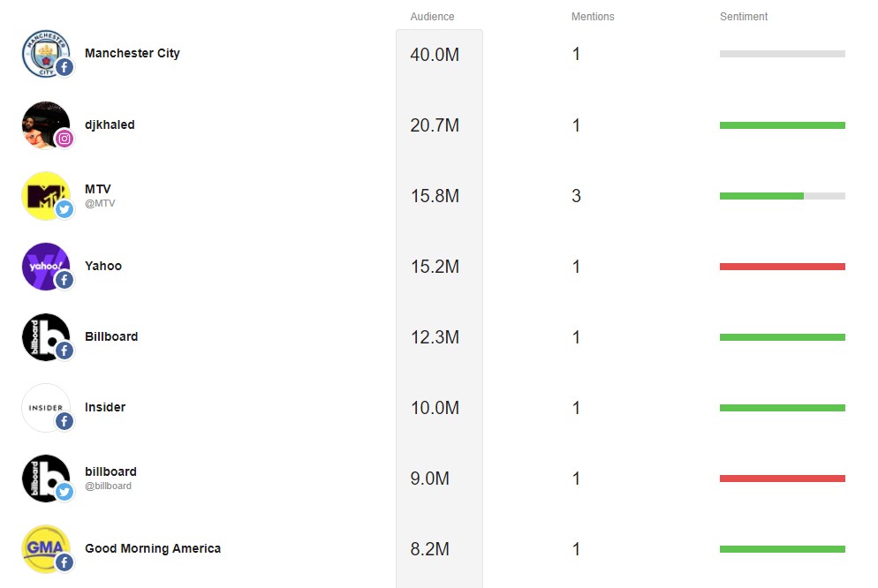
Task: Open the Manchester City profile avatar
Action: [x=46, y=54]
